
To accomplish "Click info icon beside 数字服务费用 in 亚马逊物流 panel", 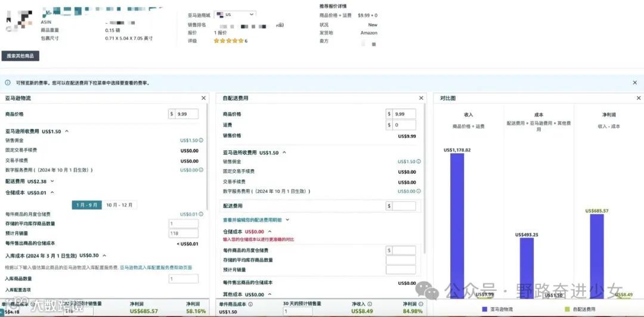I will pyautogui.click(x=201, y=170).
